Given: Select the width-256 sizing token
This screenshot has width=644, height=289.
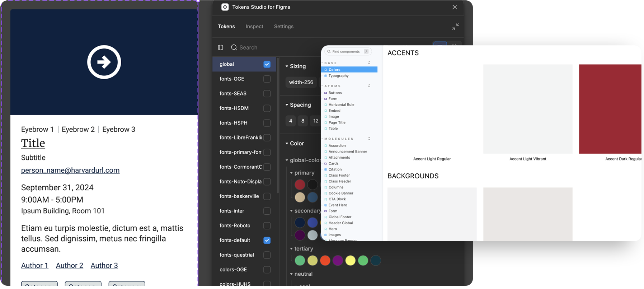Looking at the screenshot, I should tap(301, 82).
